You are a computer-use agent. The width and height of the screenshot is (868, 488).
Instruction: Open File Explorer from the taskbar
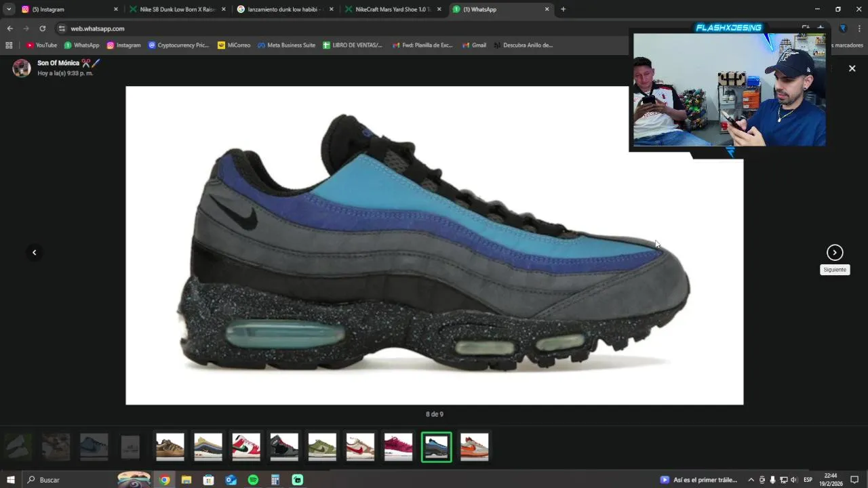tap(186, 480)
